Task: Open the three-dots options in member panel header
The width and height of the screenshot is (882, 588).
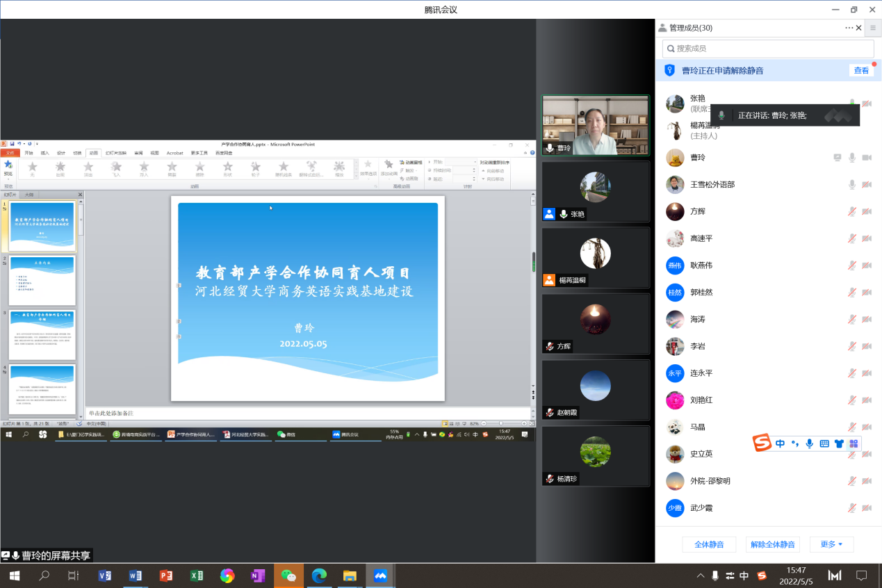Action: pos(849,28)
